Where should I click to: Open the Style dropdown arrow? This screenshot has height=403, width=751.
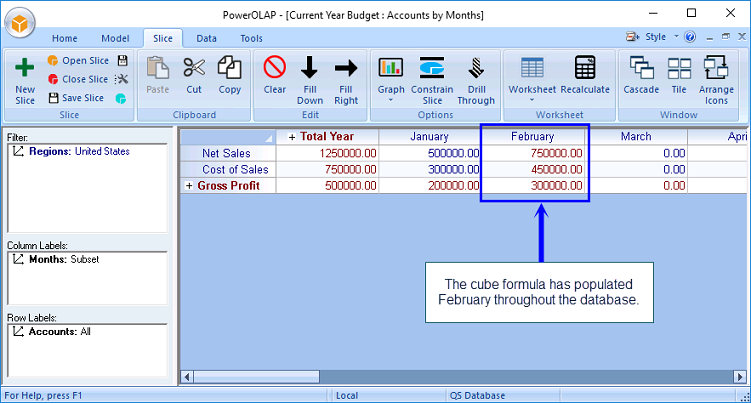(x=676, y=36)
